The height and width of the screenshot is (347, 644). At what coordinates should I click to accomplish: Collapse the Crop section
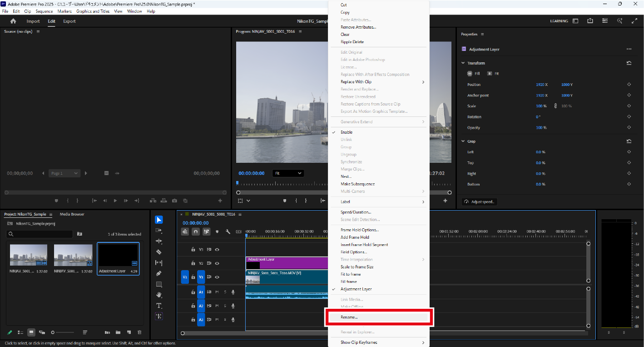pyautogui.click(x=463, y=141)
